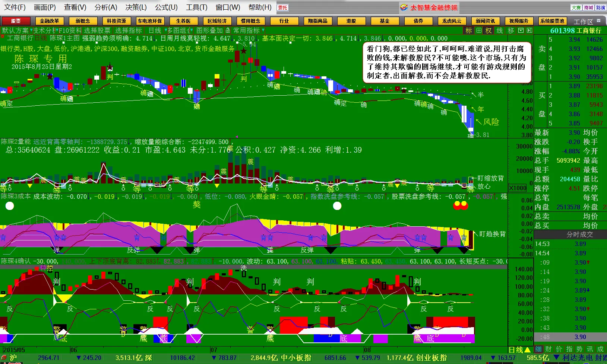Click the red square chart-corner marker
The width and height of the screenshot is (607, 364).
(3, 36)
